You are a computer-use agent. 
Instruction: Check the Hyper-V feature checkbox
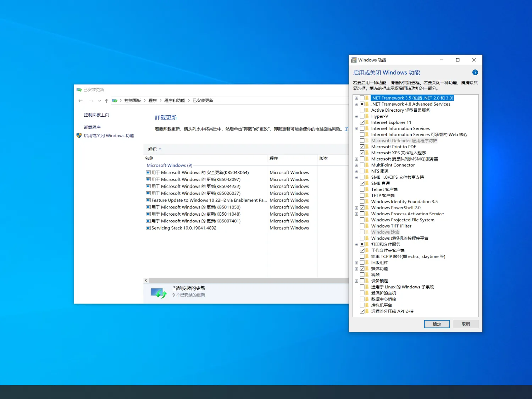(x=362, y=116)
